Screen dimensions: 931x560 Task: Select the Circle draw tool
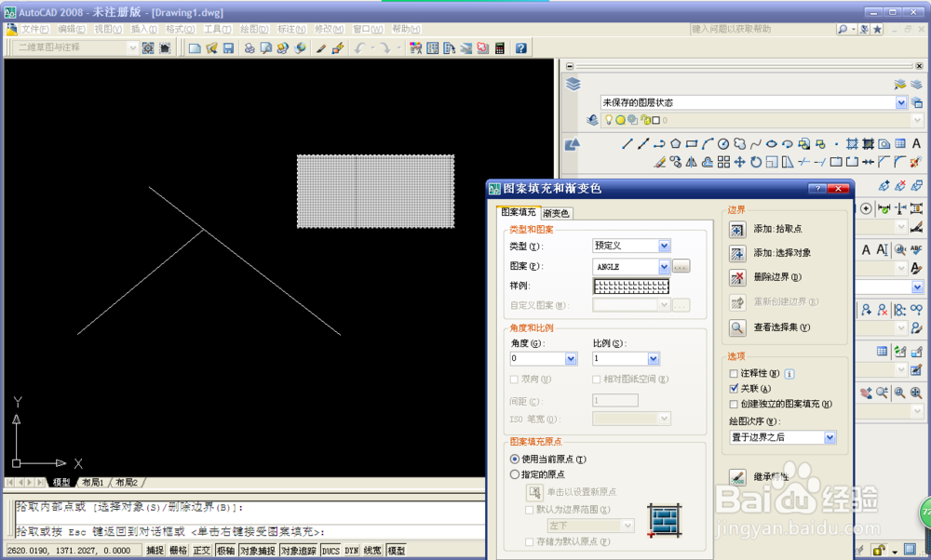pyautogui.click(x=723, y=143)
